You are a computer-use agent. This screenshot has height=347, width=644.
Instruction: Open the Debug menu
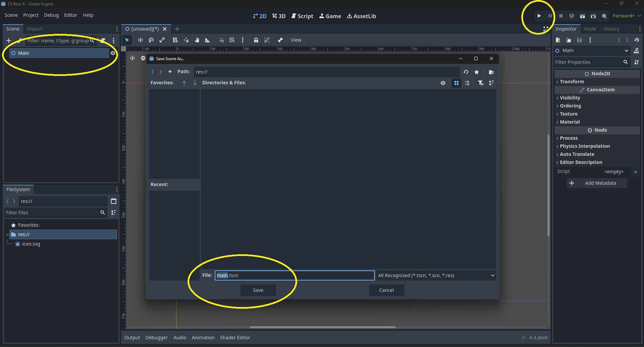[x=51, y=15]
